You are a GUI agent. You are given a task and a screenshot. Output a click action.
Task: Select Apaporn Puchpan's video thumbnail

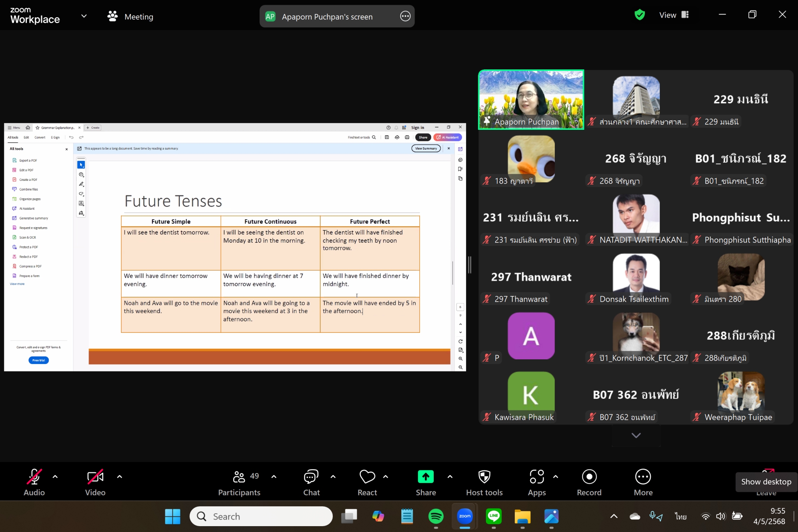coord(531,99)
